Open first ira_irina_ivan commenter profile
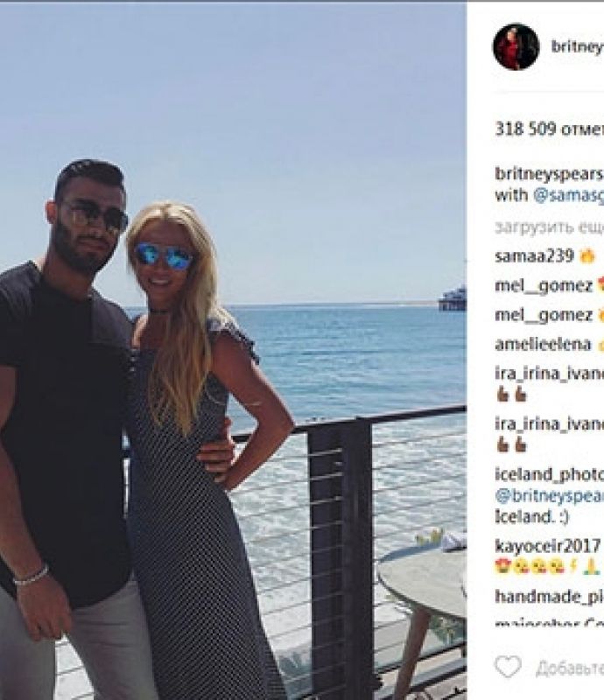Viewport: 604px width, 700px height. [550, 374]
